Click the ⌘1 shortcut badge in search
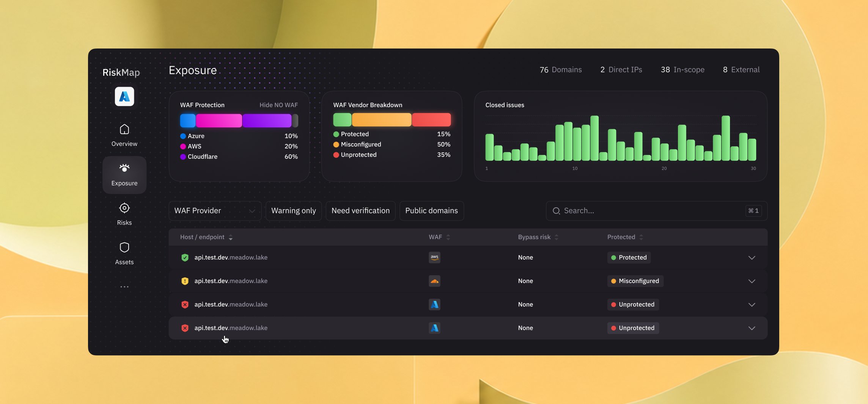 [753, 211]
